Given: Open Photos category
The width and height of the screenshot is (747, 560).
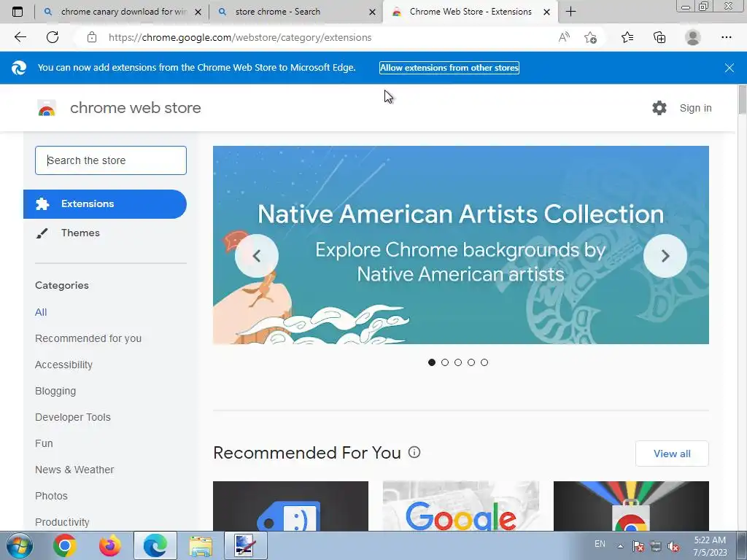Looking at the screenshot, I should pyautogui.click(x=51, y=496).
